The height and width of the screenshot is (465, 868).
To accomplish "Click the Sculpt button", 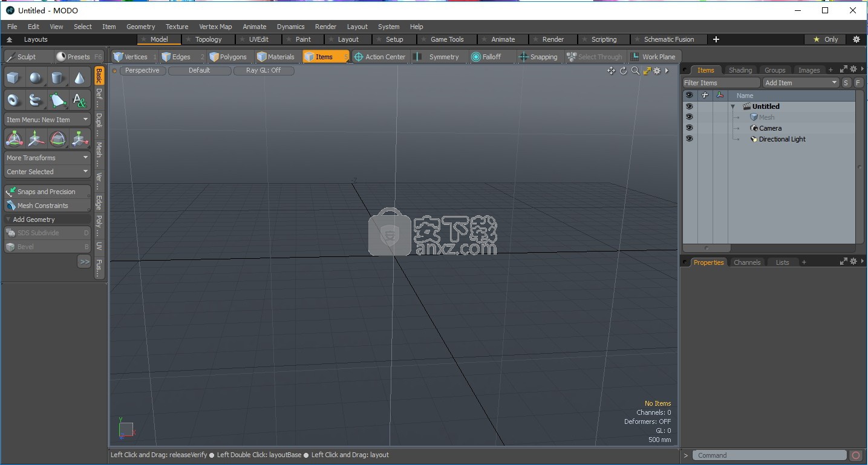I will pyautogui.click(x=27, y=57).
